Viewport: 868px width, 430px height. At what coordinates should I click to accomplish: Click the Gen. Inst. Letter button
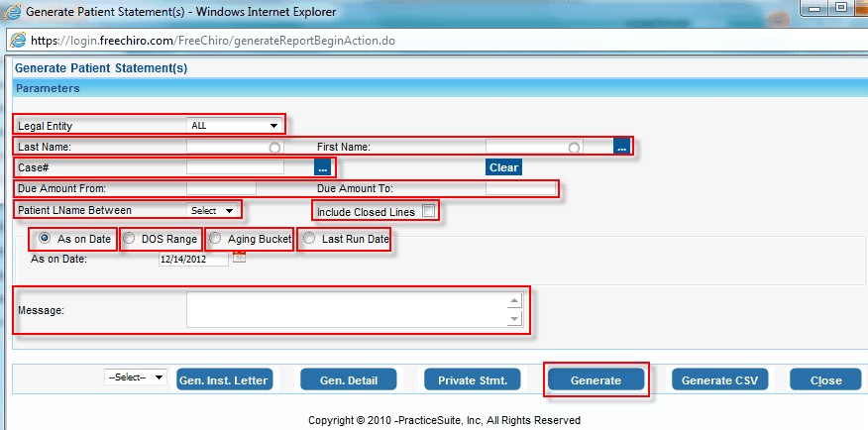click(224, 379)
